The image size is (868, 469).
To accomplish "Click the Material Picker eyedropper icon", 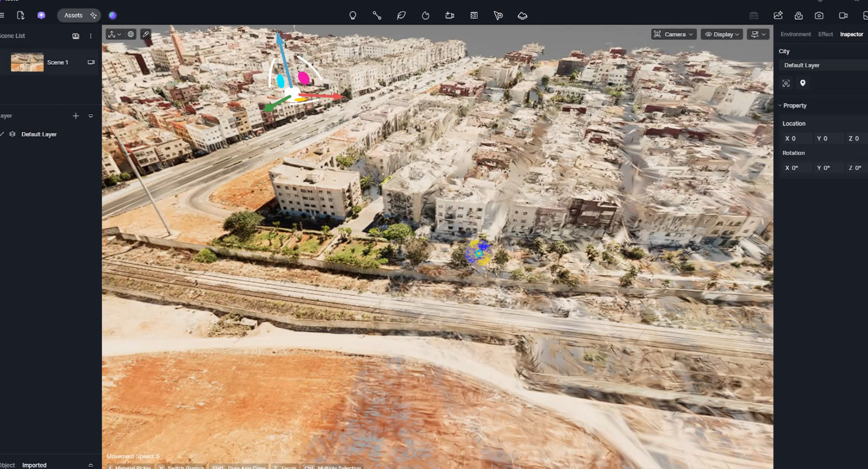I will pyautogui.click(x=146, y=34).
